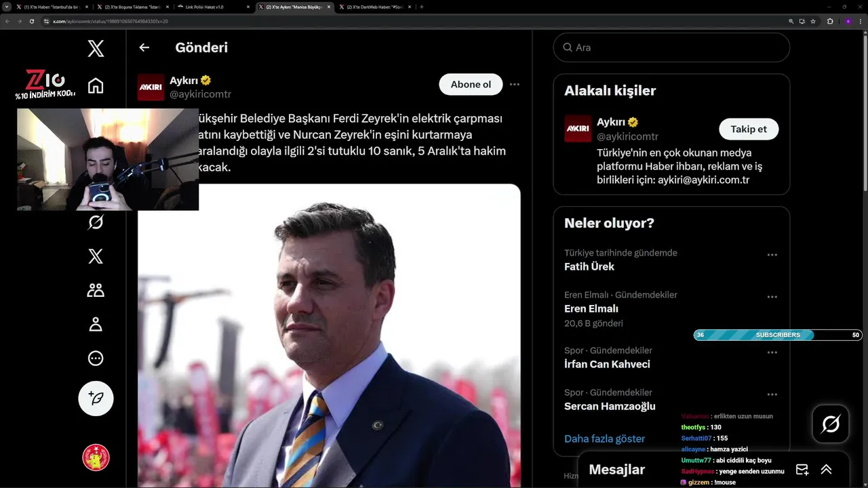868x488 pixels.
Task: Open options for Sercan Hamzaoğlu trend
Action: pyautogui.click(x=772, y=394)
